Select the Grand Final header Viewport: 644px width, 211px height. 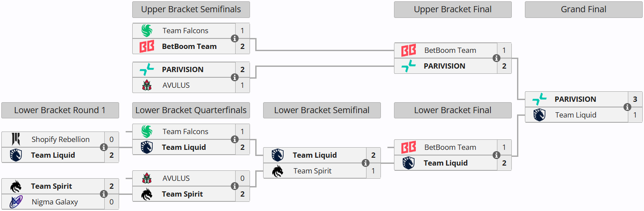coord(583,9)
